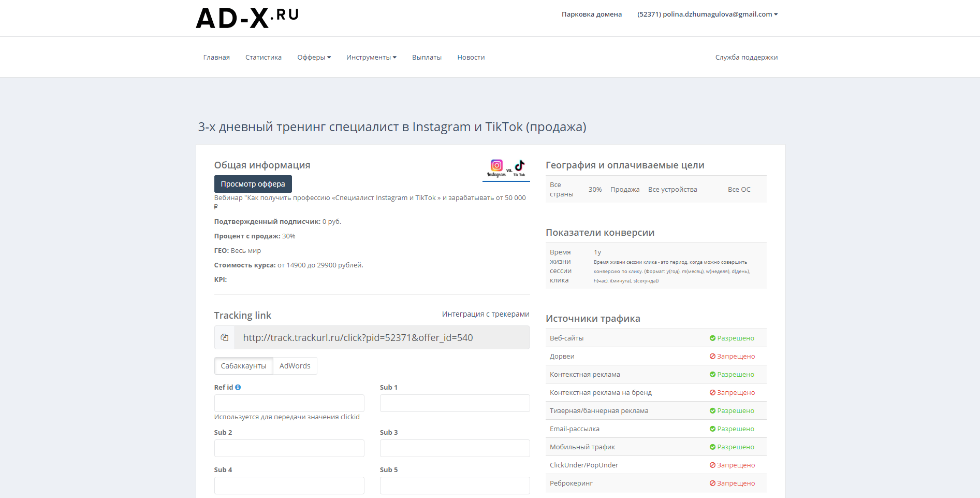The height and width of the screenshot is (498, 980).
Task: Switch to the Сабаккаунты tab
Action: pyautogui.click(x=243, y=366)
